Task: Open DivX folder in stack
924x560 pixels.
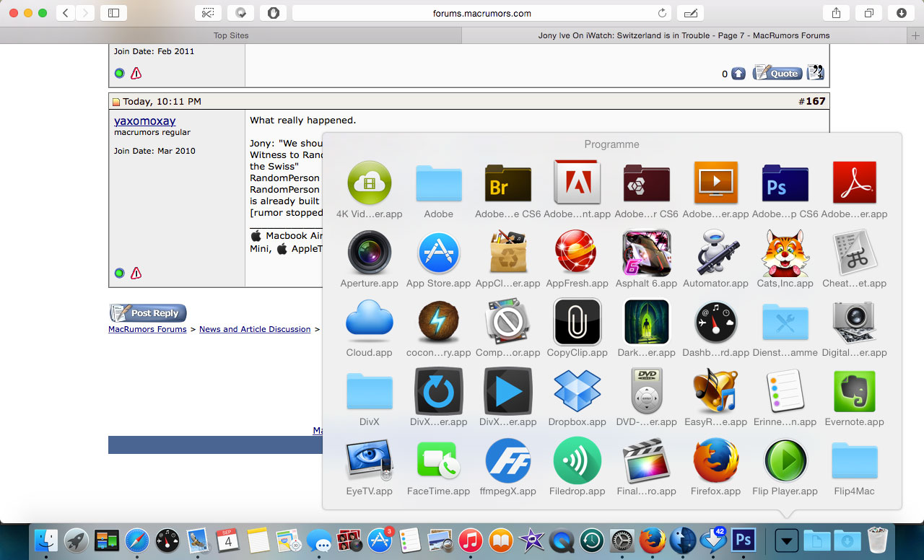Action: click(x=370, y=390)
